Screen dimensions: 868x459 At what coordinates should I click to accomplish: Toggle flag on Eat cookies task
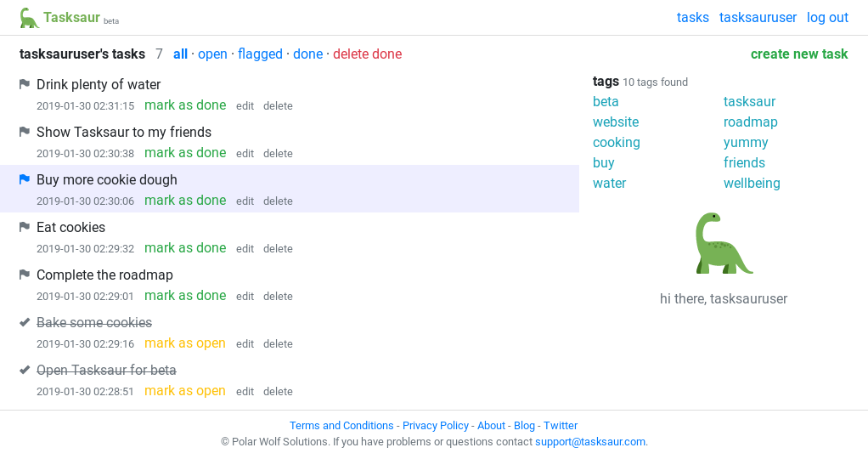(25, 227)
